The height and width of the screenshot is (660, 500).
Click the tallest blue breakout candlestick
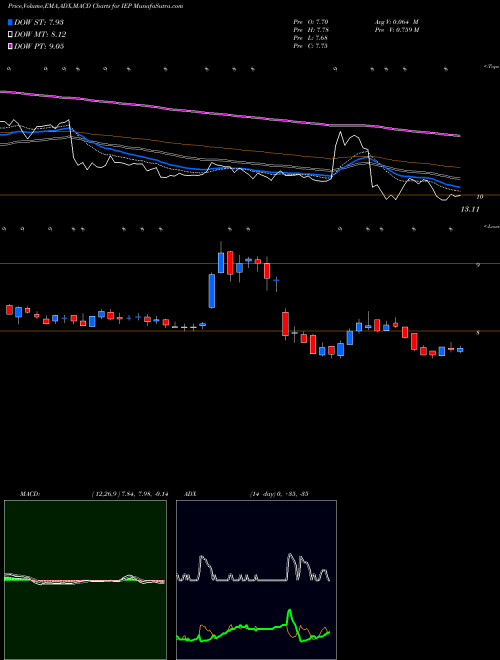click(212, 291)
